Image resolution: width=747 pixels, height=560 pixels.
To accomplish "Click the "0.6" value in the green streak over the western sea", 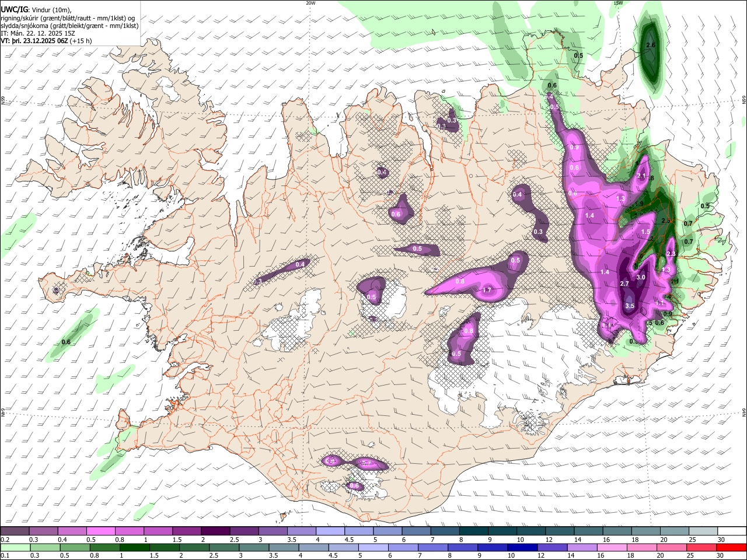I will point(66,342).
